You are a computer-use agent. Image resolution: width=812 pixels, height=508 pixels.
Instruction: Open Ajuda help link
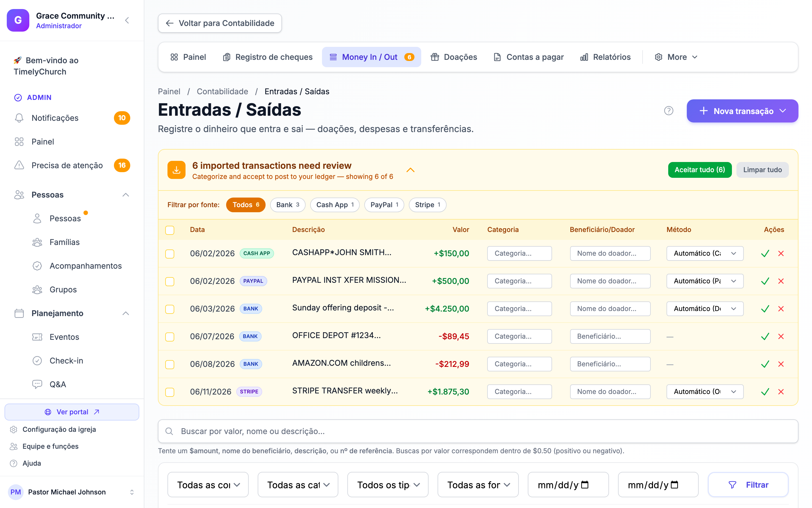click(32, 463)
